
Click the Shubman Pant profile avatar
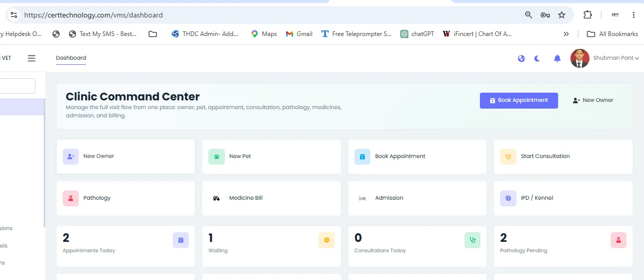(x=580, y=58)
